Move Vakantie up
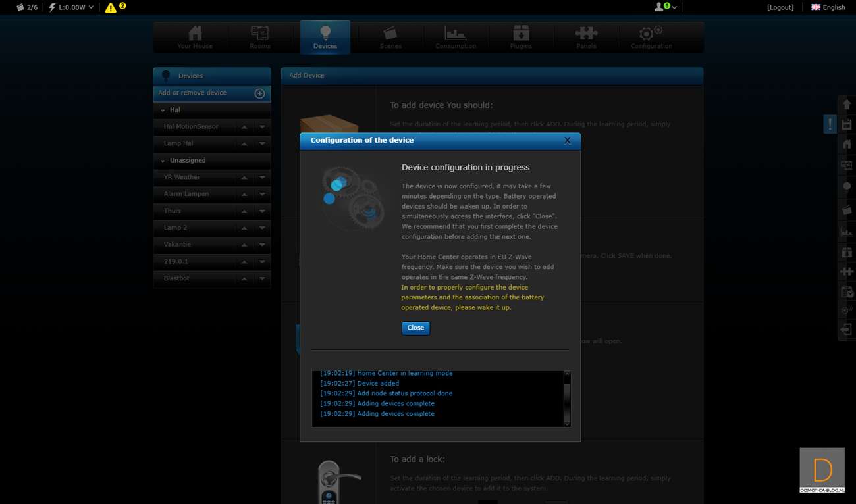856x504 pixels. pyautogui.click(x=244, y=245)
